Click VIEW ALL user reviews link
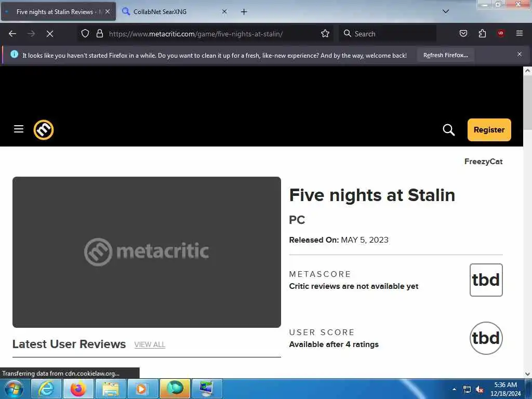The image size is (532, 399). (150, 344)
